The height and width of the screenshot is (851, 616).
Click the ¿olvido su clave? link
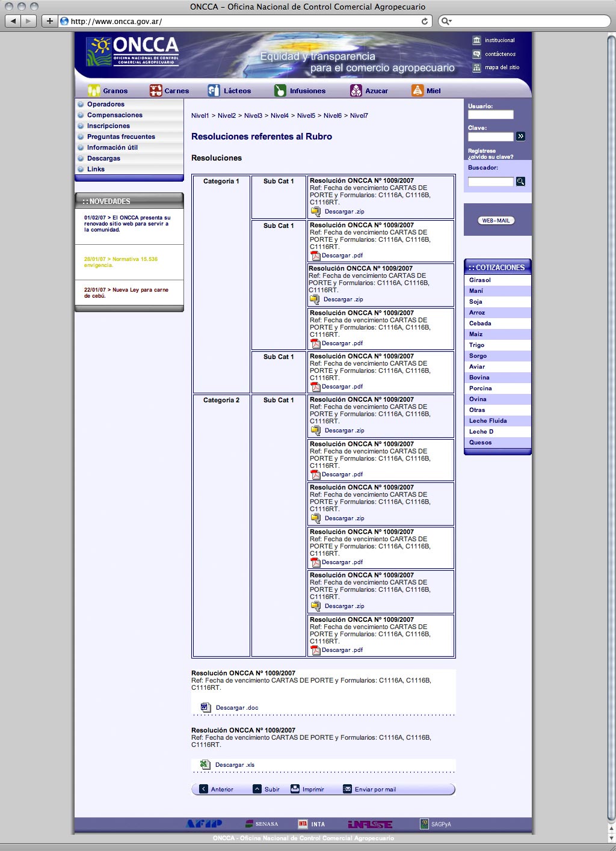490,157
